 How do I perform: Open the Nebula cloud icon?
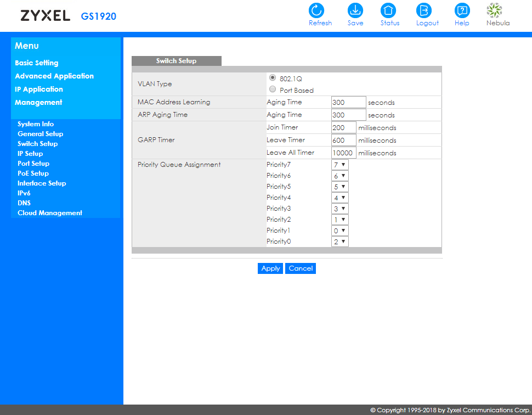click(495, 10)
